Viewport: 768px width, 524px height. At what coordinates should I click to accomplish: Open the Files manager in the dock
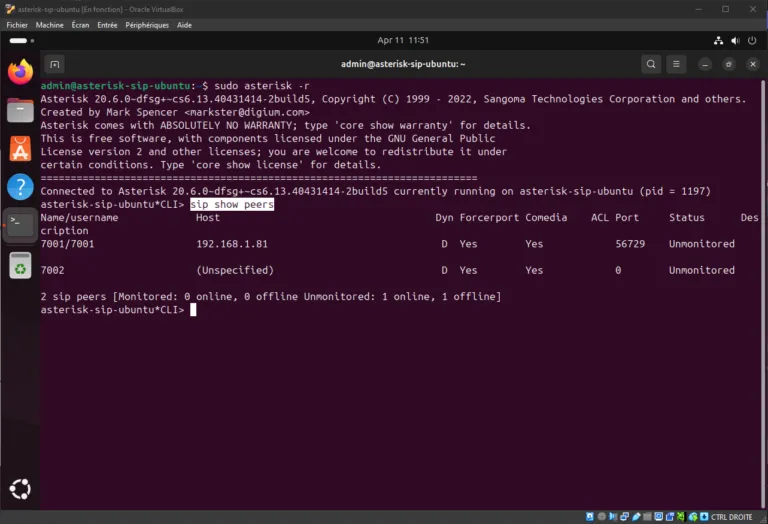pyautogui.click(x=20, y=110)
